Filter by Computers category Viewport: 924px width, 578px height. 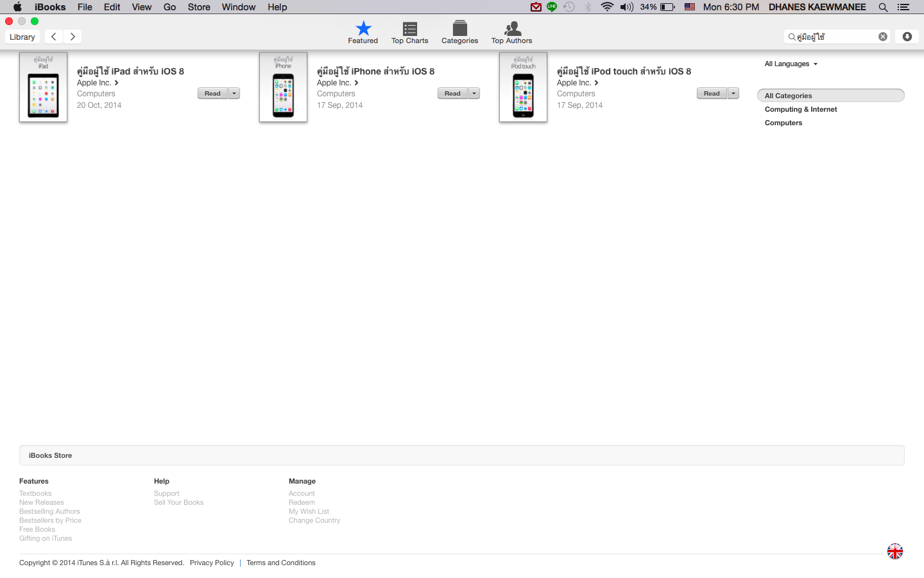click(783, 123)
